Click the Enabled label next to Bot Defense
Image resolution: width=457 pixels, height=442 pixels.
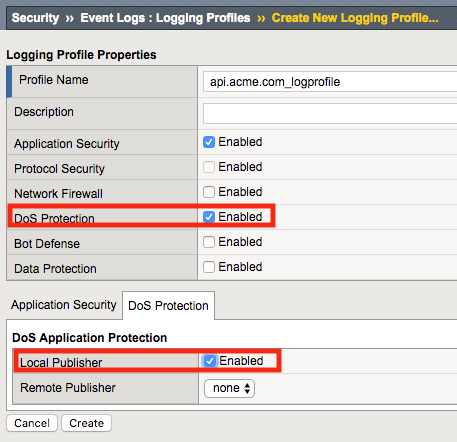[x=240, y=242]
